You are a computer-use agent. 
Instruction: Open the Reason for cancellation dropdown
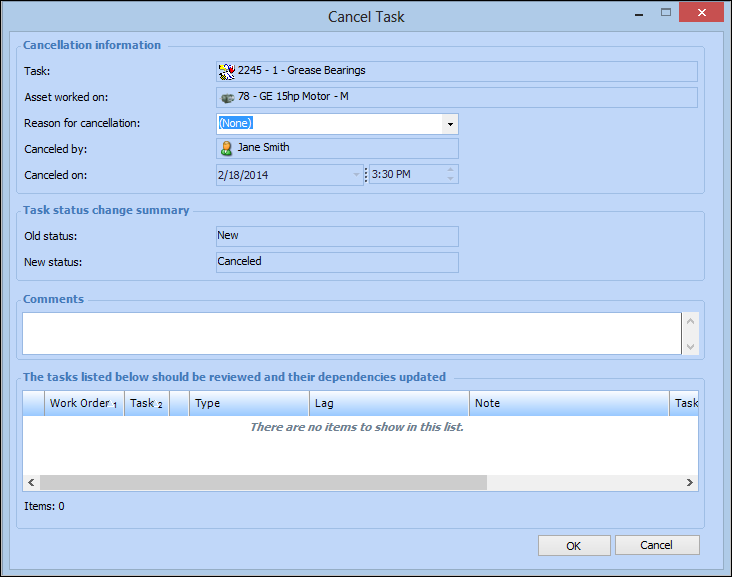pos(450,124)
